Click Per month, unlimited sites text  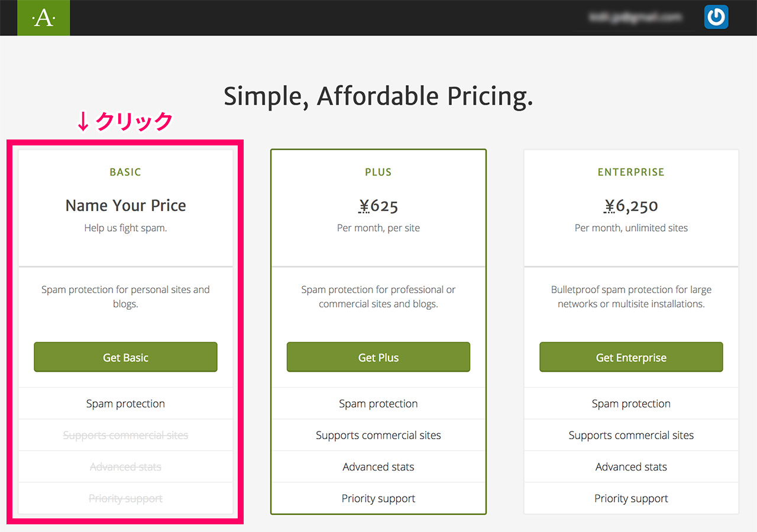pyautogui.click(x=631, y=228)
